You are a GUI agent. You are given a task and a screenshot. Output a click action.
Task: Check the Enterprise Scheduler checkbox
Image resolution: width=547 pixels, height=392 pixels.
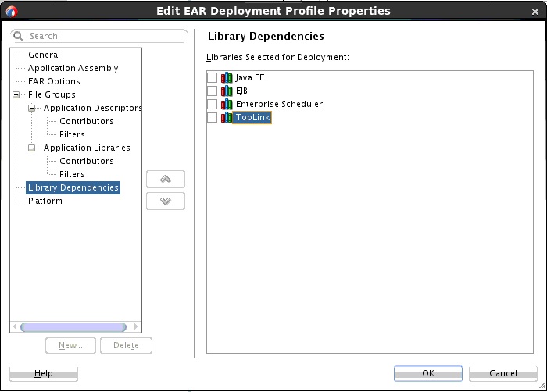(212, 104)
